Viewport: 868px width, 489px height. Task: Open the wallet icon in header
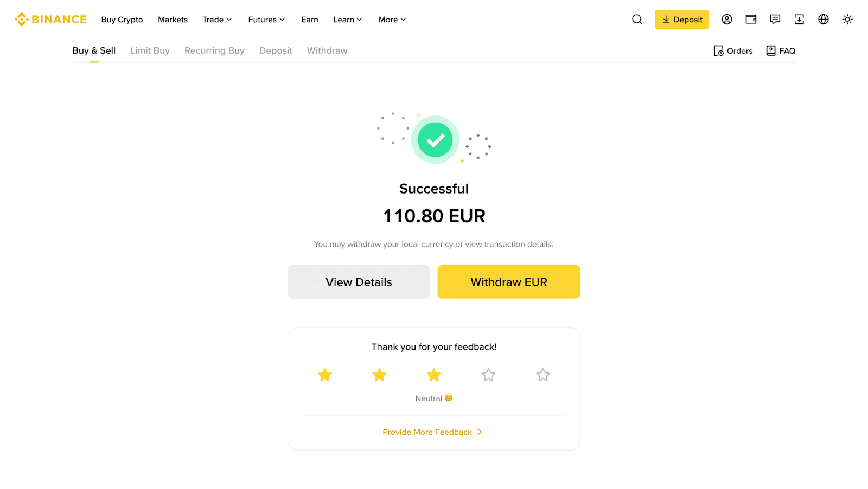point(751,20)
